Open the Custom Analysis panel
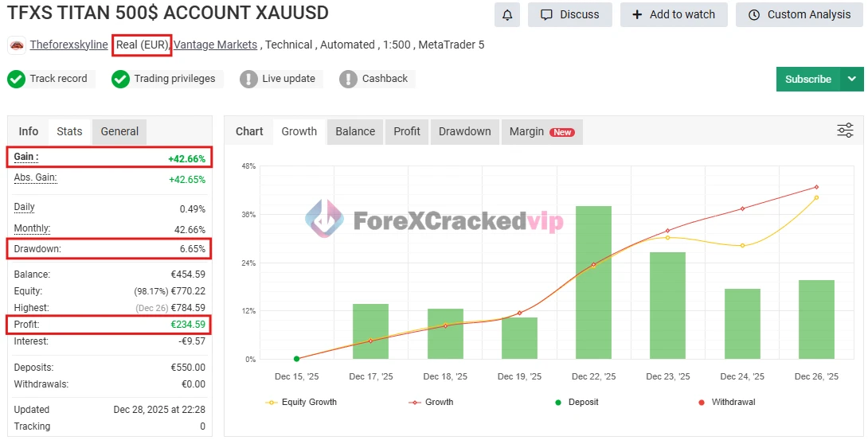Viewport: 868px width, 440px height. 799,14
